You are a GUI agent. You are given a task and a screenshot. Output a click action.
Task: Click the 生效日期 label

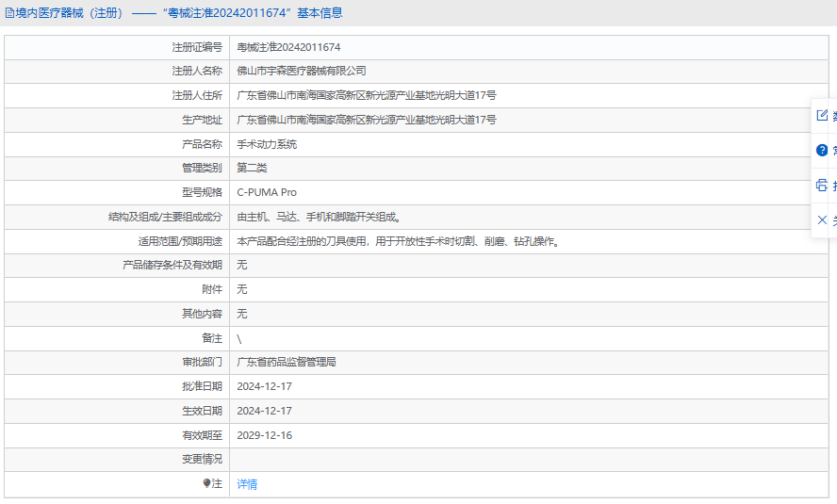click(202, 411)
